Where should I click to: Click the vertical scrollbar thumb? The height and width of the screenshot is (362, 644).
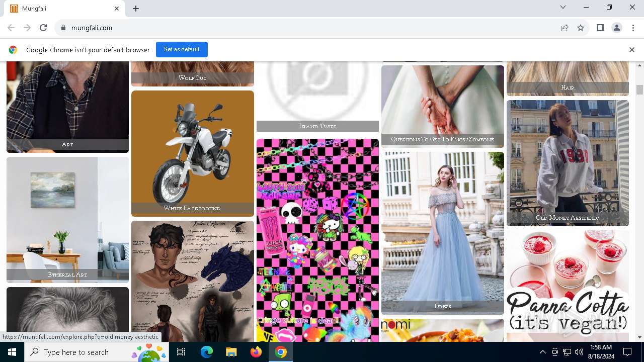(x=639, y=89)
